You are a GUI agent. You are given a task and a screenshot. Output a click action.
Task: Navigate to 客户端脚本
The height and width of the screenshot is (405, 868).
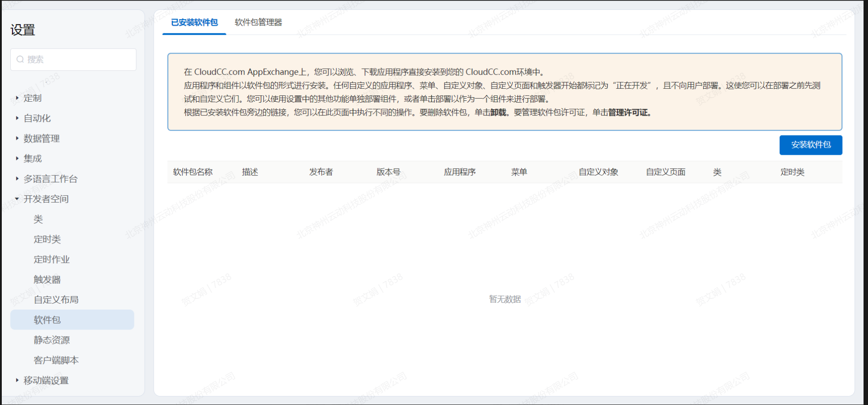tap(56, 360)
